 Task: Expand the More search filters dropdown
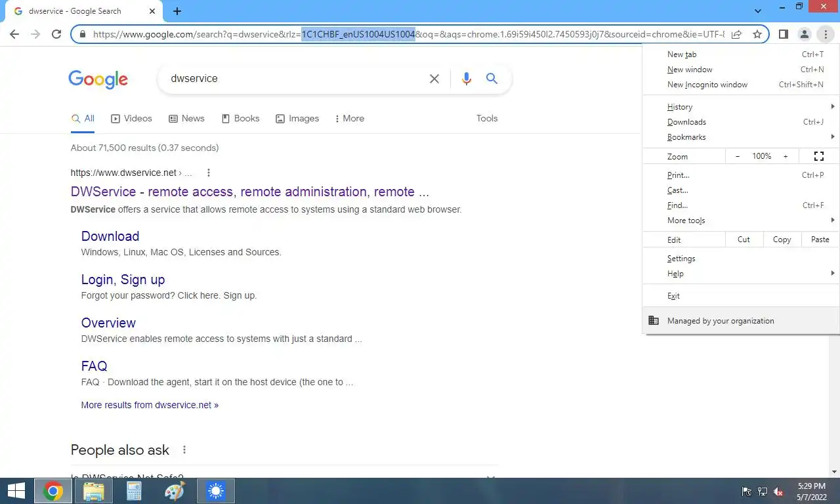(x=349, y=119)
